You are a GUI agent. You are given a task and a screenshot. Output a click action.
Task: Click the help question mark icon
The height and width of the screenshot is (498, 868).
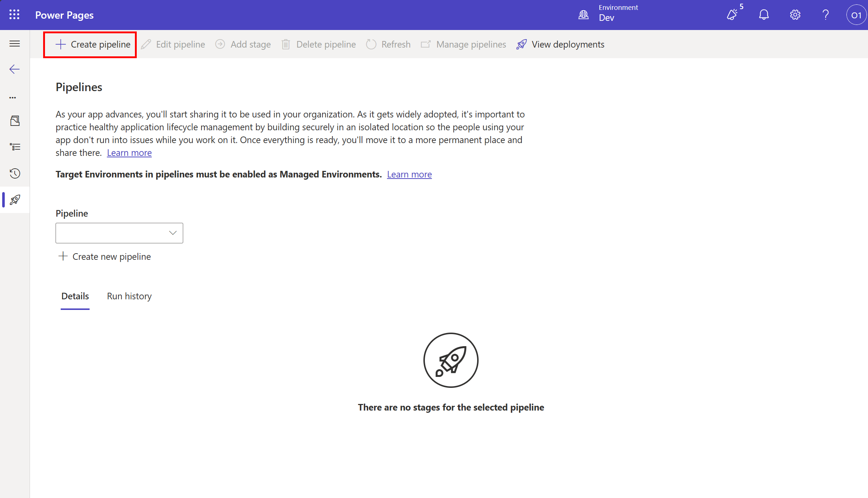pos(826,15)
